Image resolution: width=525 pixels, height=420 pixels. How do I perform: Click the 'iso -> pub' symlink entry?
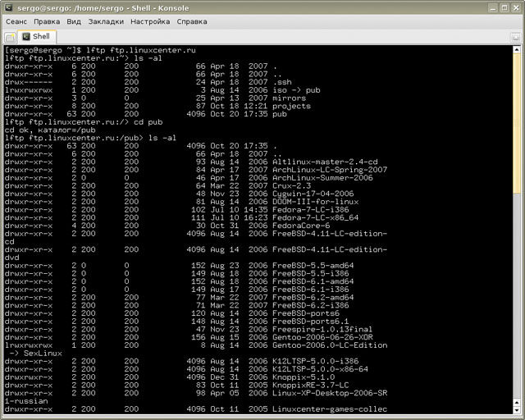click(x=296, y=90)
